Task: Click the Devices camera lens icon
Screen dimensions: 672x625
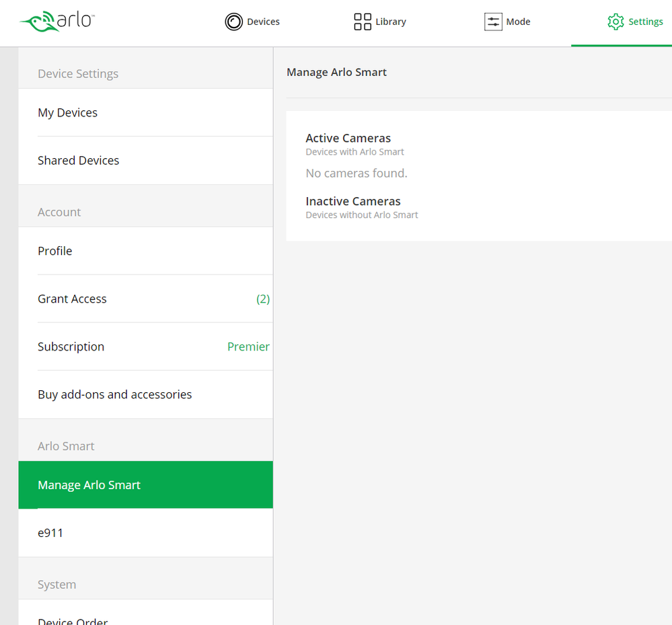Action: click(x=233, y=22)
